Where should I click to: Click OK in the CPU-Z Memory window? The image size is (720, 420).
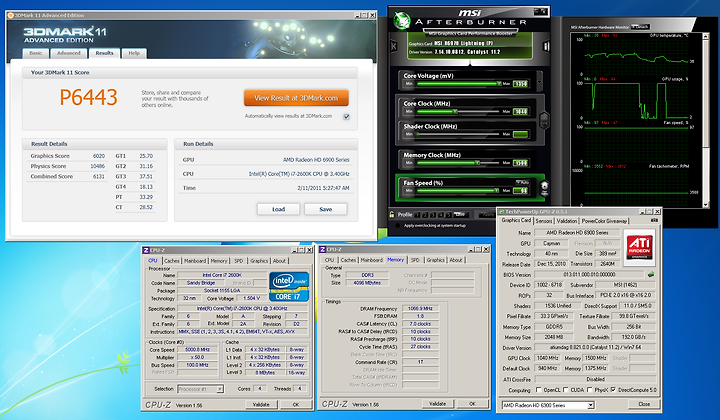[x=472, y=403]
